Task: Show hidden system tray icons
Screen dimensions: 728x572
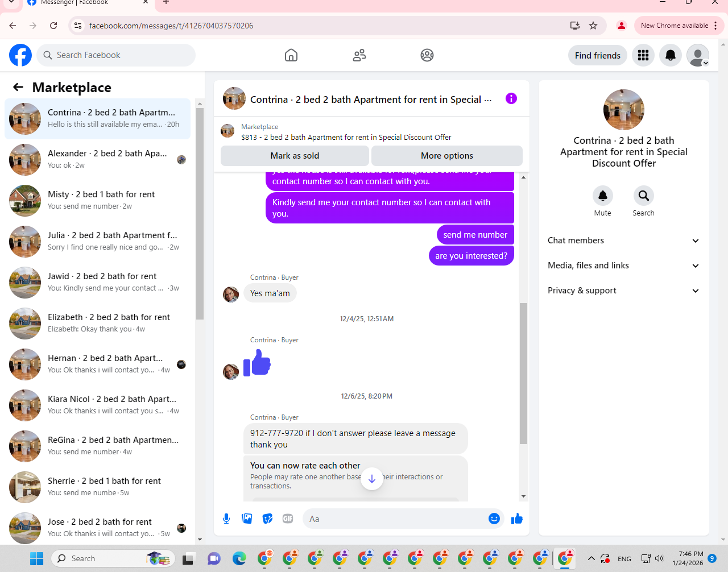Action: 591,558
